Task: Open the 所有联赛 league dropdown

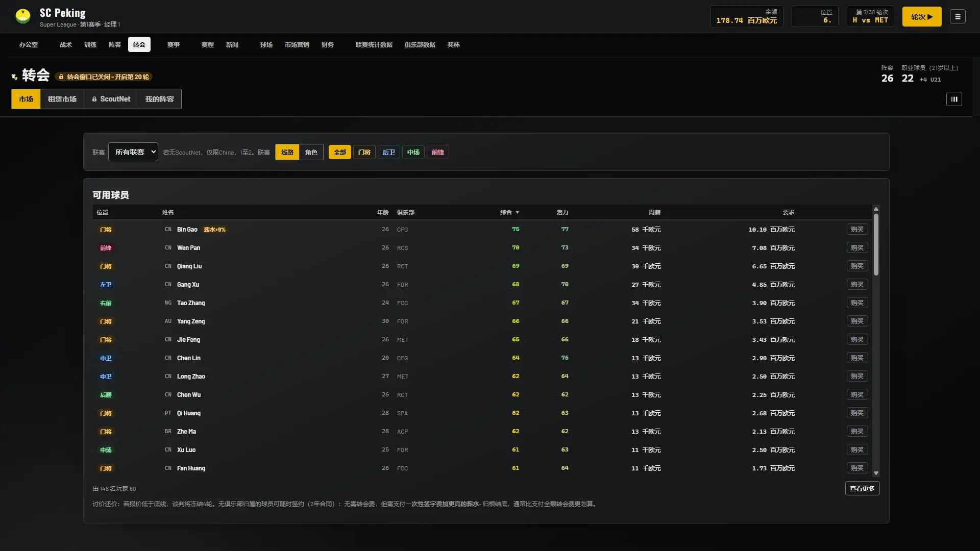Action: coord(133,152)
